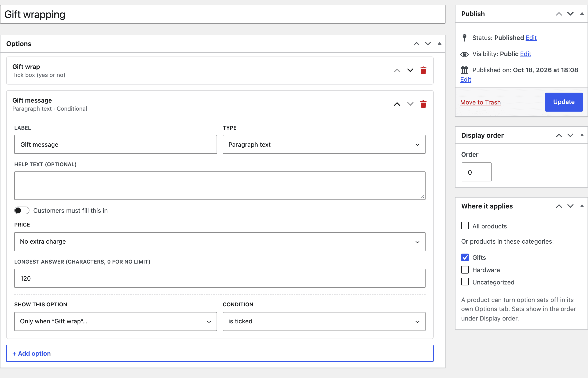Edit the Public visibility
The height and width of the screenshot is (378, 588).
(x=525, y=54)
